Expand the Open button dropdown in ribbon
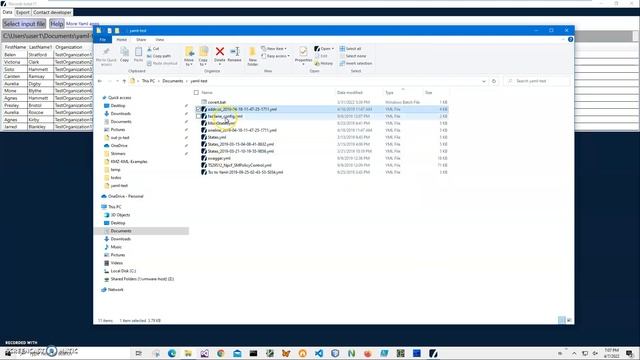The width and height of the screenshot is (640, 360). pyautogui.click(x=333, y=49)
